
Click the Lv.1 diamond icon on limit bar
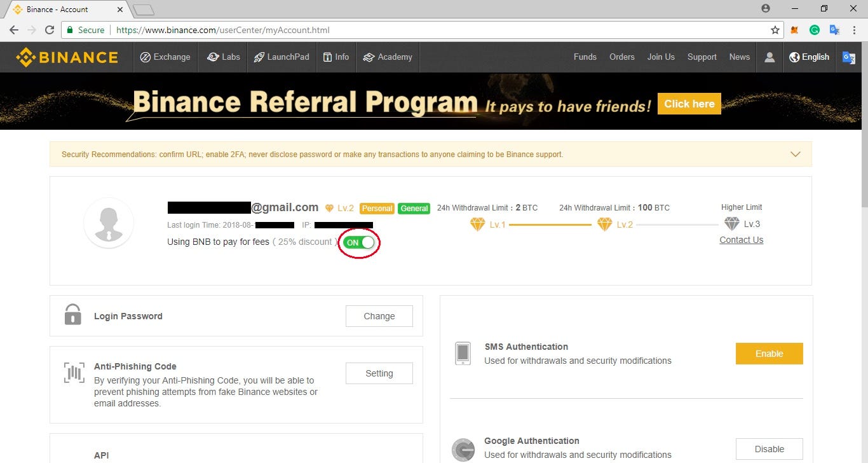pyautogui.click(x=477, y=224)
